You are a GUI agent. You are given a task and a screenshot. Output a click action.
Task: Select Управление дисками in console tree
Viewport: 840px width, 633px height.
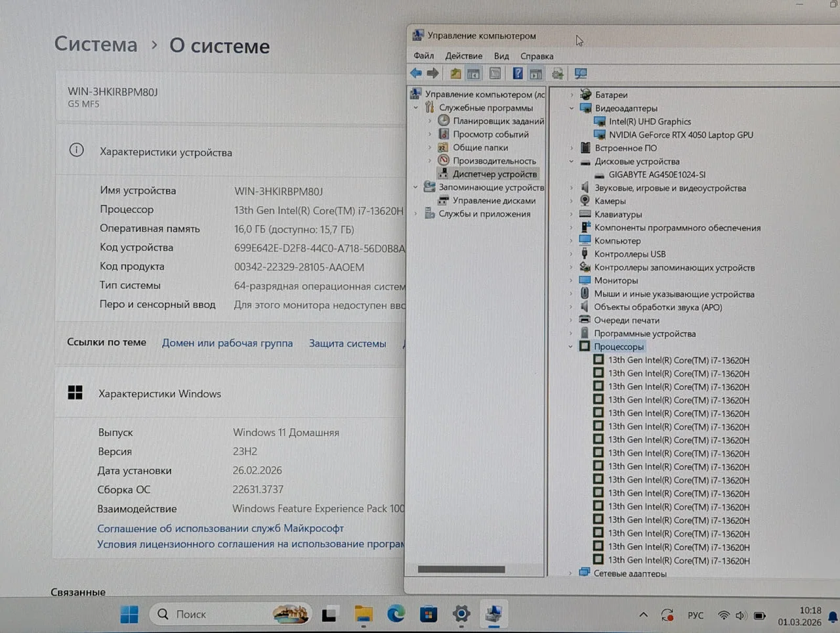pos(493,201)
